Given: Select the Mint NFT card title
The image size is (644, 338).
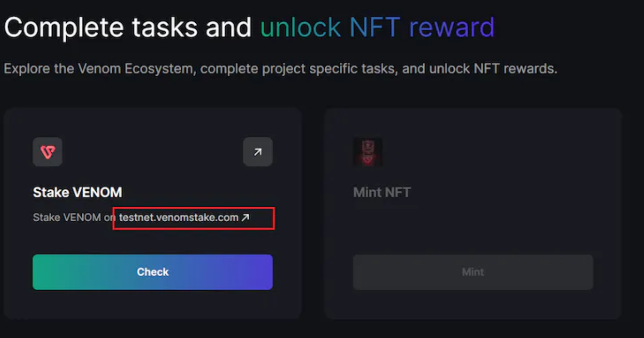Looking at the screenshot, I should point(381,192).
